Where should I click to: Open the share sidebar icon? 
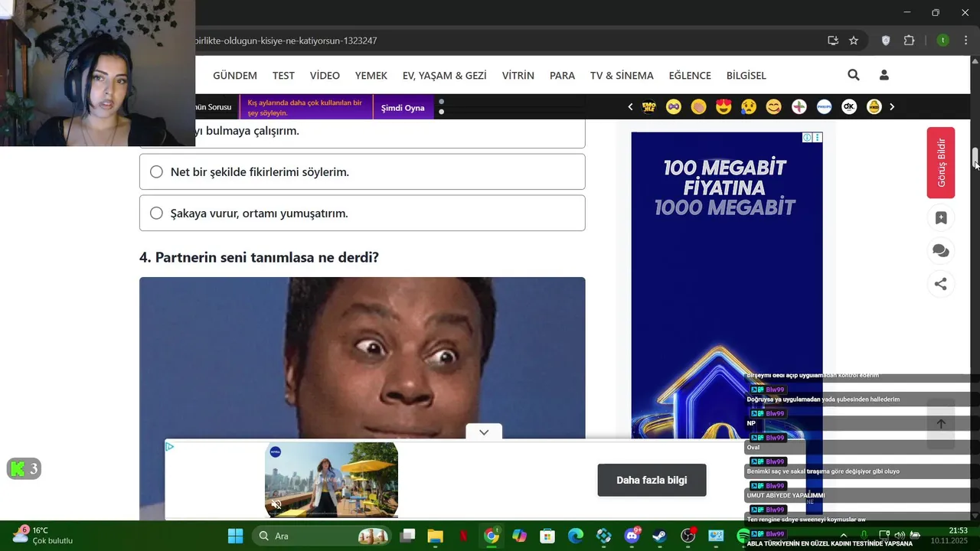[x=941, y=284]
